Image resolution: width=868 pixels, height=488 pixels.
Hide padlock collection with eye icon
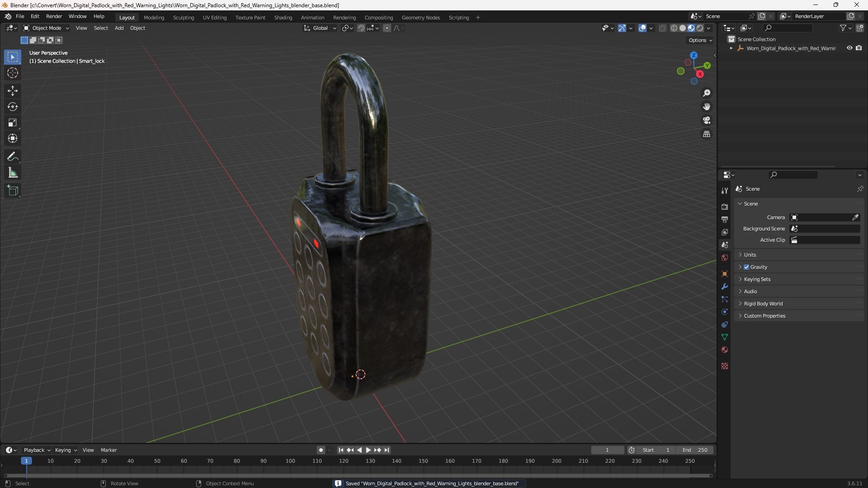[x=849, y=48]
